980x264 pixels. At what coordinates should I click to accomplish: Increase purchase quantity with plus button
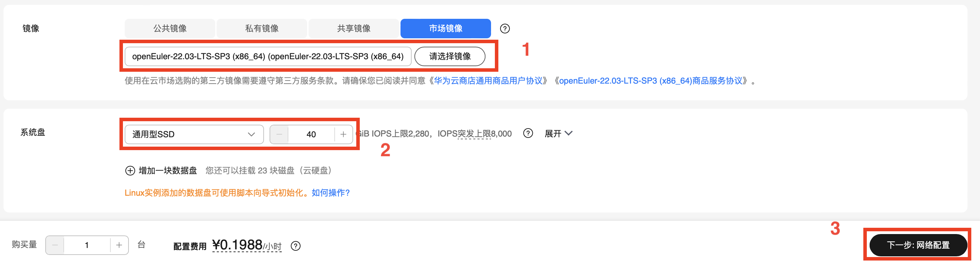click(x=119, y=245)
